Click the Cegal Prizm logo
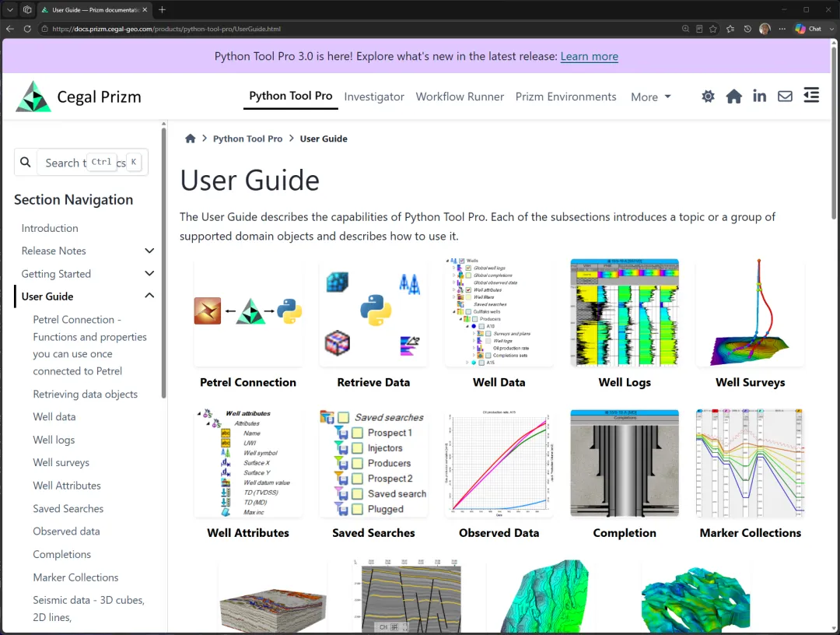 pyautogui.click(x=79, y=97)
